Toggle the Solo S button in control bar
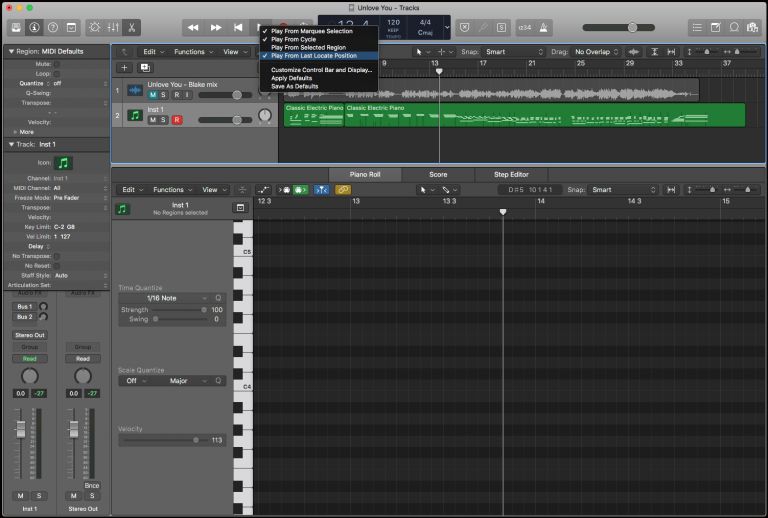Image resolution: width=768 pixels, height=518 pixels. click(x=502, y=27)
